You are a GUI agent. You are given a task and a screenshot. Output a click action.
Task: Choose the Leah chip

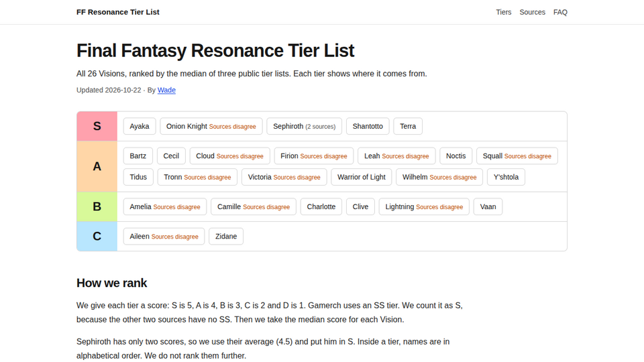coord(396,156)
